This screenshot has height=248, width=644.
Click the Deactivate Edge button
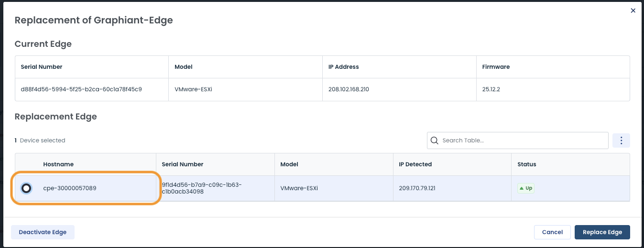[x=43, y=232]
